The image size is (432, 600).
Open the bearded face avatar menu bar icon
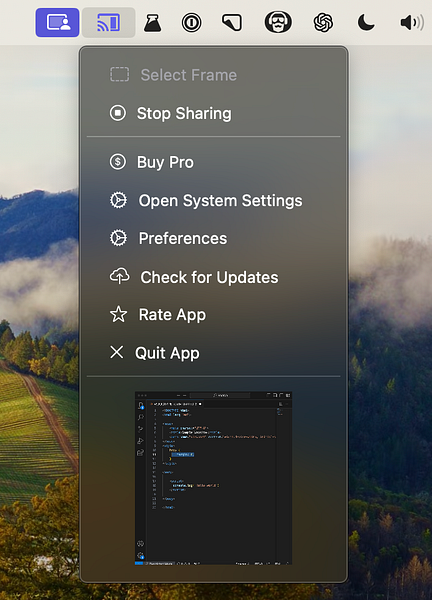click(278, 22)
